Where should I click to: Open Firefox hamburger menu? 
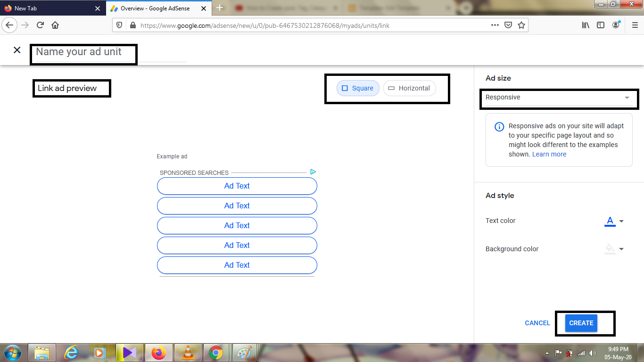click(635, 25)
